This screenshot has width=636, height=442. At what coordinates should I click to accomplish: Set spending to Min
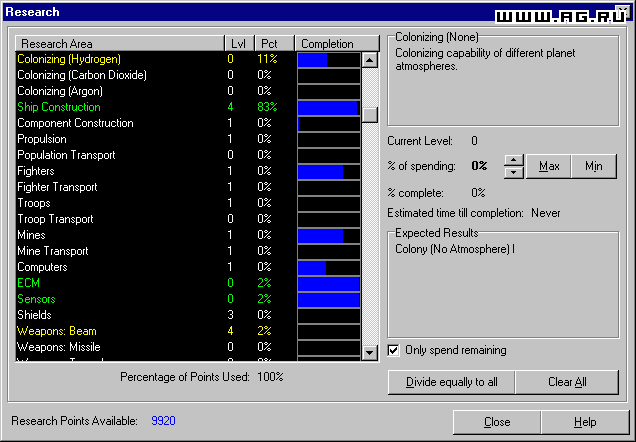(594, 166)
